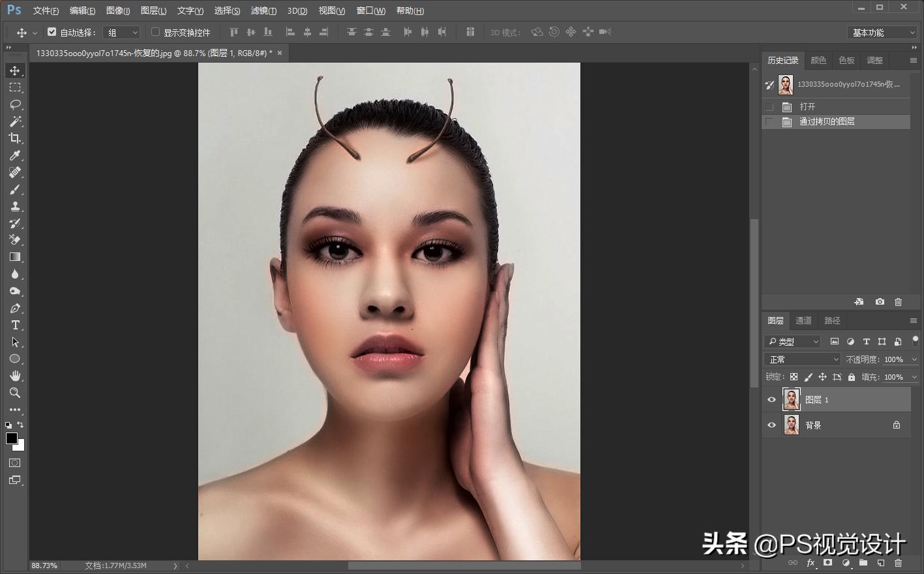Viewport: 924px width, 574px height.
Task: Click the new layer button
Action: (x=881, y=562)
